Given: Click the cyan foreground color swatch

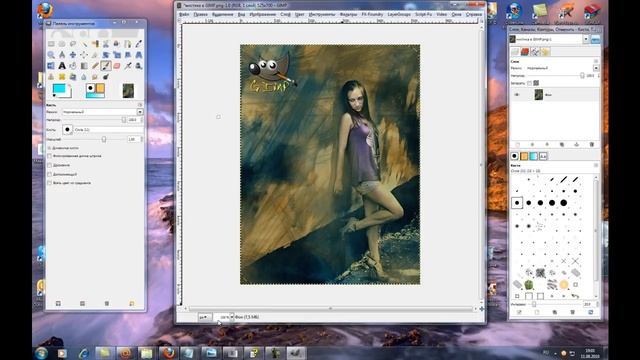Looking at the screenshot, I should coord(60,89).
